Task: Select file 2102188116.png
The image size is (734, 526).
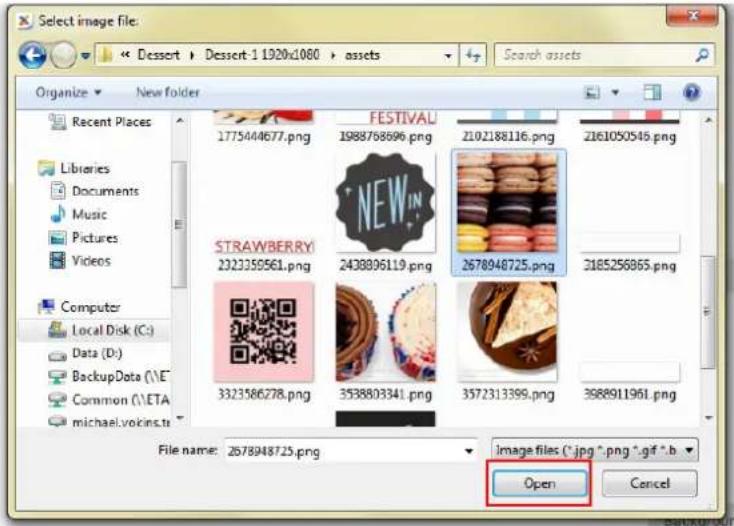Action: click(508, 127)
